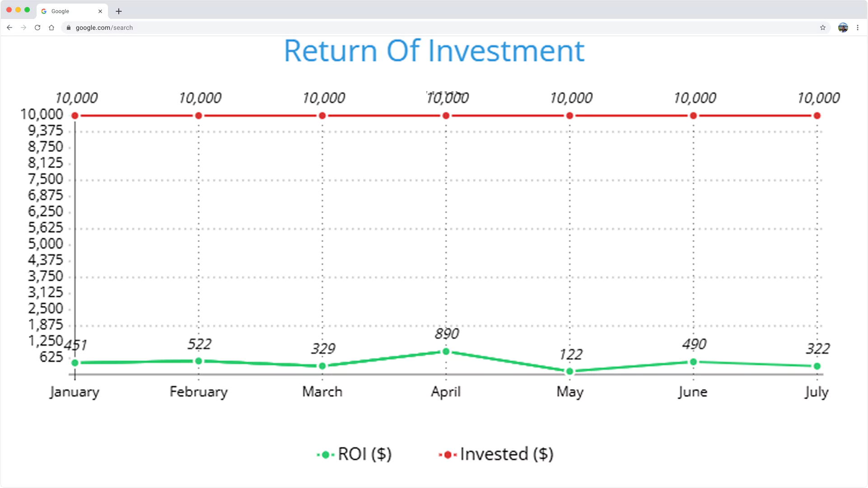This screenshot has width=868, height=488.
Task: Click the site lock icon in address bar
Action: (x=69, y=28)
